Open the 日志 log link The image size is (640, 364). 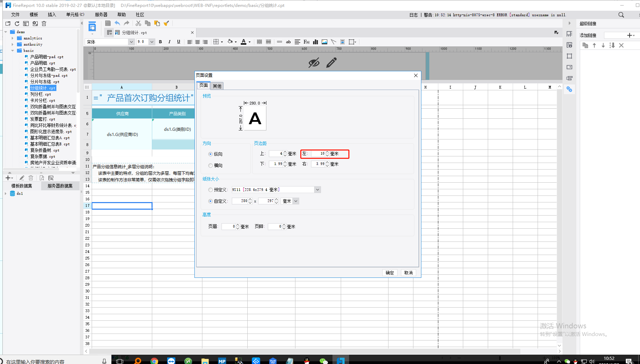click(413, 15)
